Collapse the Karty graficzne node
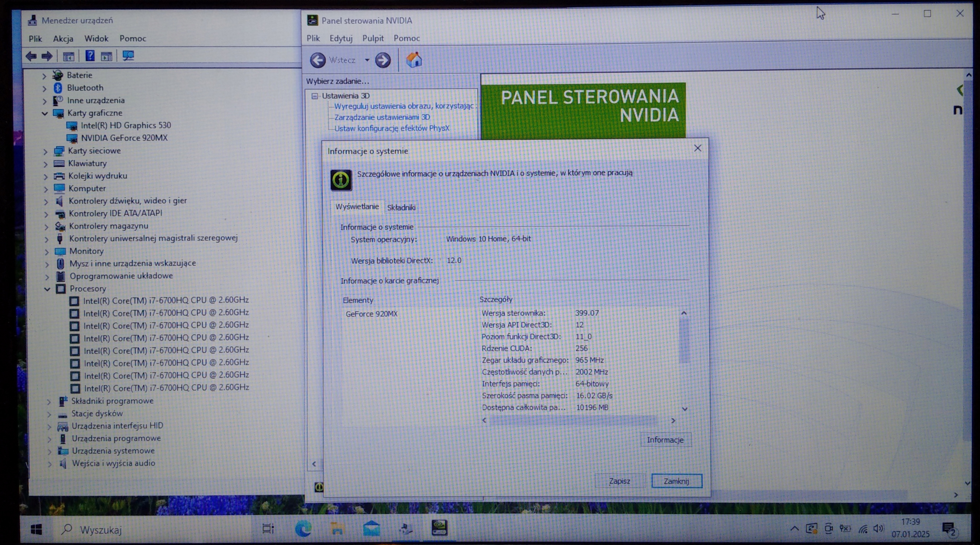Image resolution: width=980 pixels, height=545 pixels. click(45, 113)
